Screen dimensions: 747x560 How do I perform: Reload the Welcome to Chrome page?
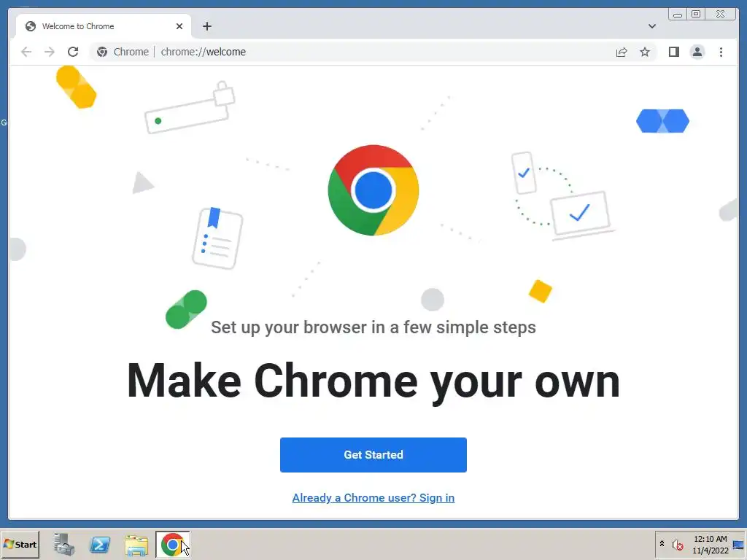pyautogui.click(x=73, y=52)
